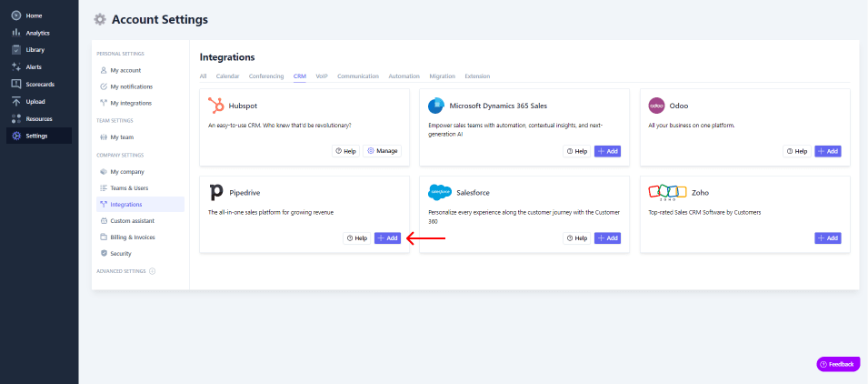
Task: Click the Hubspot logo
Action: tap(216, 106)
